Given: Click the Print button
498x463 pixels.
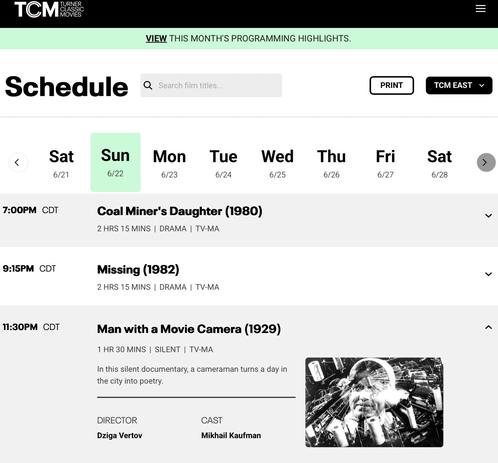Looking at the screenshot, I should [x=392, y=85].
